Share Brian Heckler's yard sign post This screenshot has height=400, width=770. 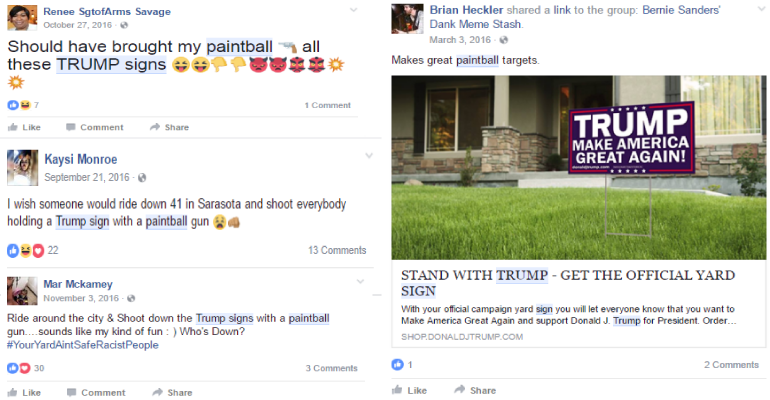(475, 390)
